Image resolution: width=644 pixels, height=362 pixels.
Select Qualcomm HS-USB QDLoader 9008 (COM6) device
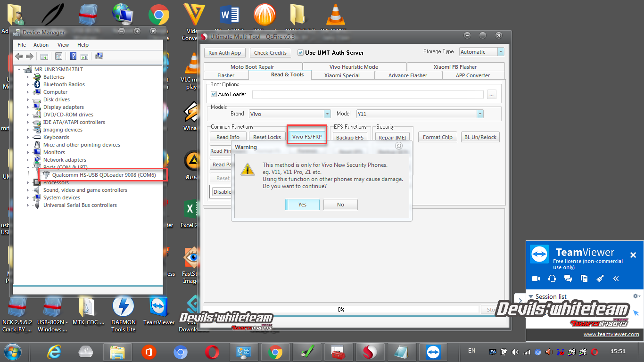pos(104,175)
